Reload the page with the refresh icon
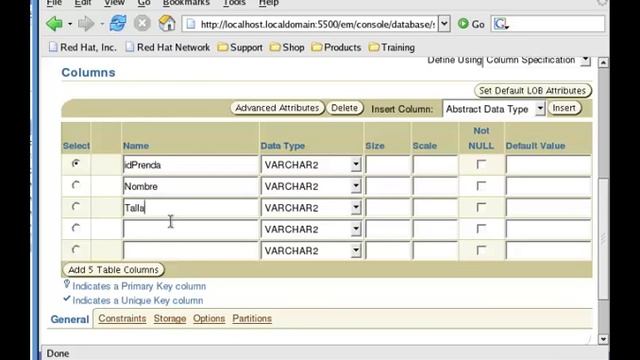The width and height of the screenshot is (640, 360). (x=118, y=24)
